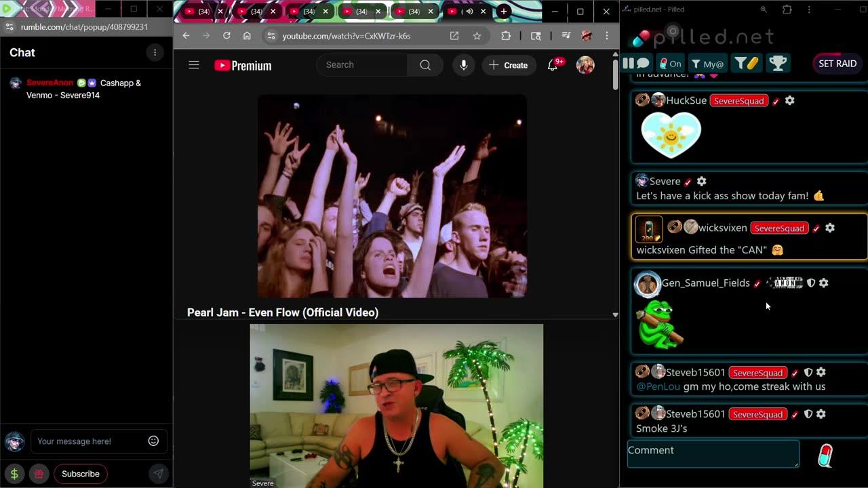Mute the audio-playing YouTube tab speaker icon
This screenshot has width=868, height=488.
pyautogui.click(x=469, y=12)
